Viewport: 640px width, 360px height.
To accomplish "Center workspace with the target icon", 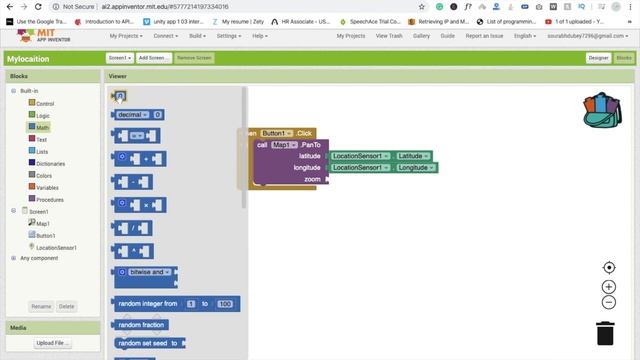I will pyautogui.click(x=609, y=267).
